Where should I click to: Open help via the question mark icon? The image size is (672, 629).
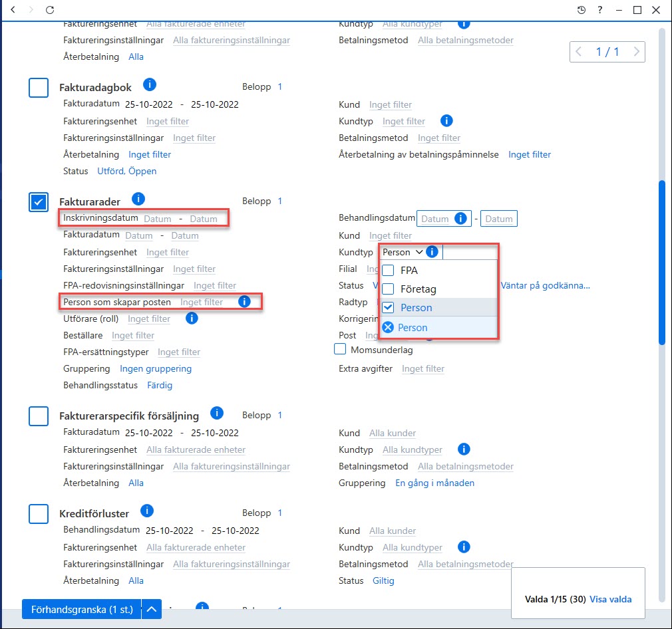(600, 10)
